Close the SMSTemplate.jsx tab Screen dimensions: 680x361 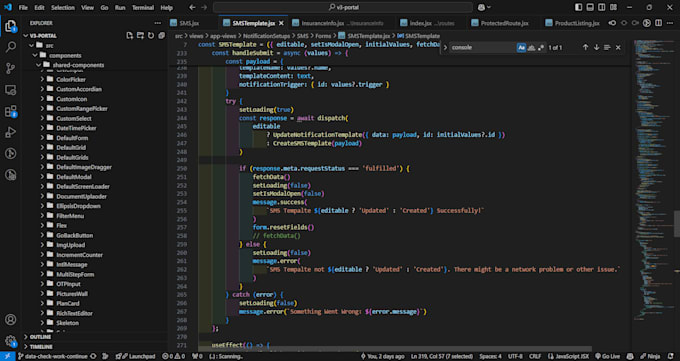pyautogui.click(x=281, y=23)
